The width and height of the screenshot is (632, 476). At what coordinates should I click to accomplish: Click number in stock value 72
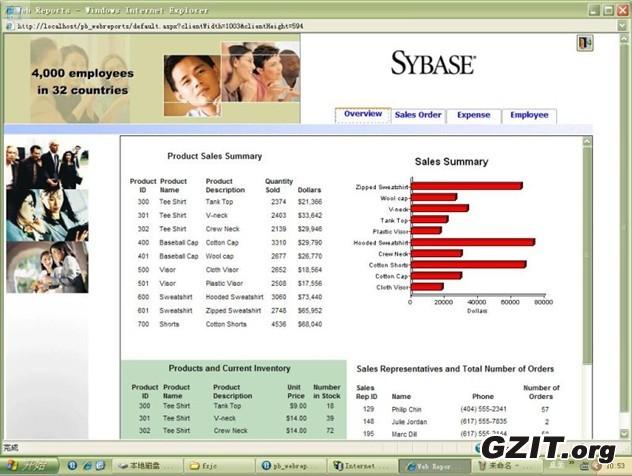(x=330, y=430)
